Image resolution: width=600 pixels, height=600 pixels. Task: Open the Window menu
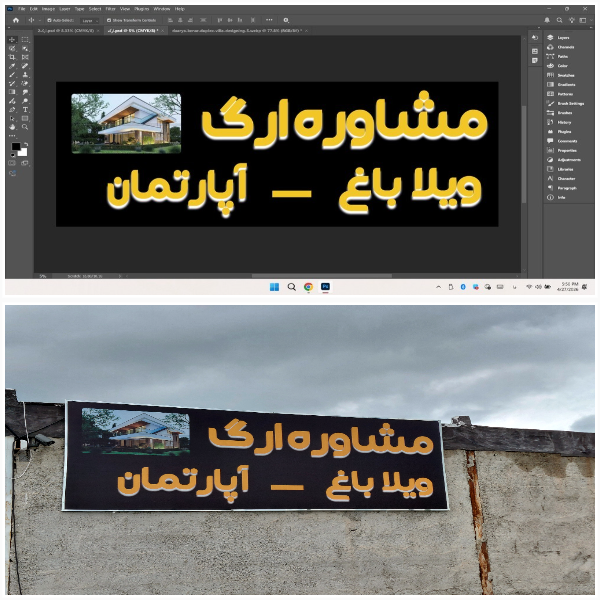point(161,9)
